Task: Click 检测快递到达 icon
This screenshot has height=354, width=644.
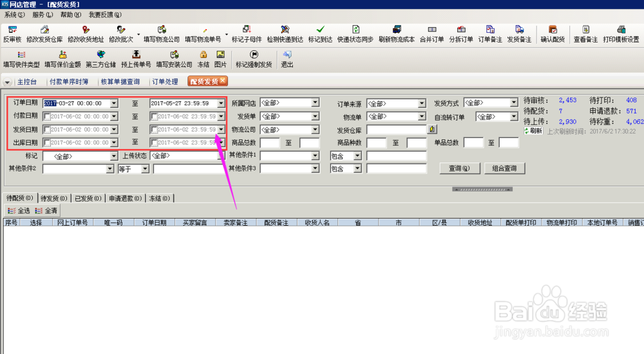Action: coord(285,34)
